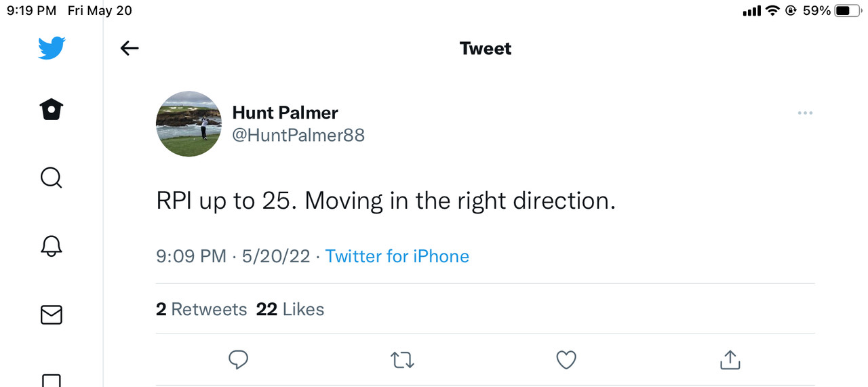View the 2 Retweets list
This screenshot has width=868, height=387.
click(x=201, y=310)
